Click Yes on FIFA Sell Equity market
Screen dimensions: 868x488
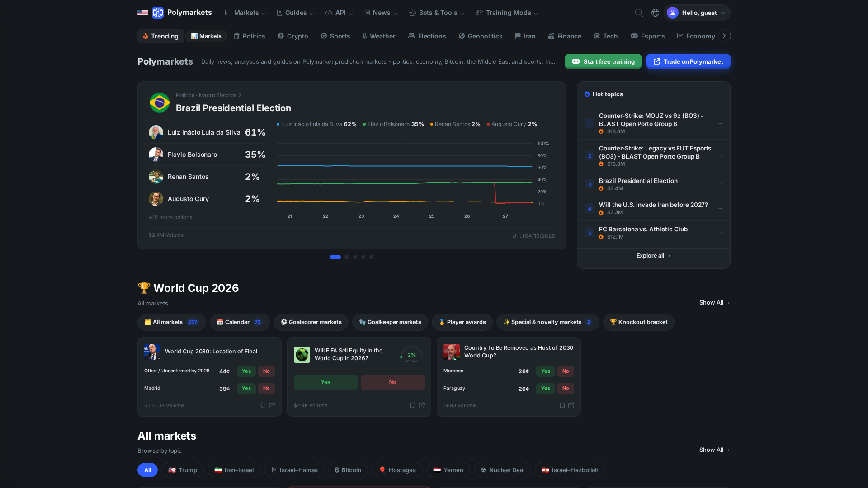325,382
